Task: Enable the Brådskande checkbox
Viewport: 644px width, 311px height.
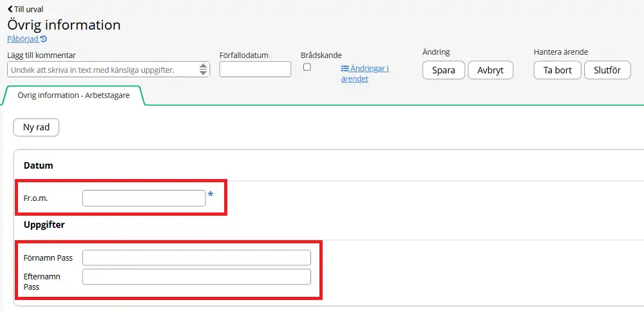Action: [307, 67]
